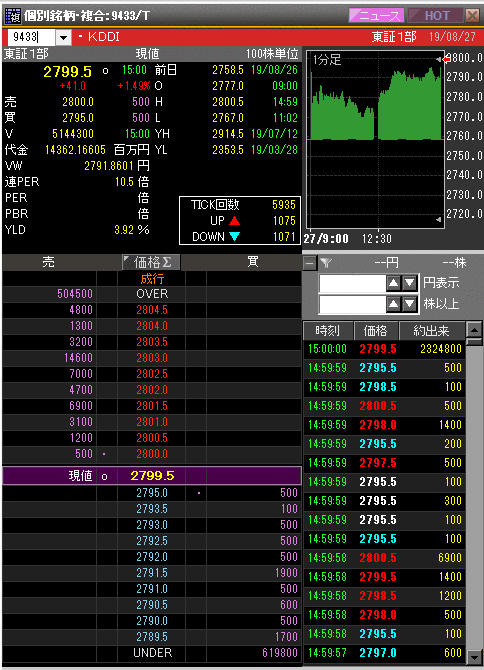Image resolution: width=484 pixels, height=670 pixels.
Task: Increase the 株以上 volume threshold
Action: point(393,304)
